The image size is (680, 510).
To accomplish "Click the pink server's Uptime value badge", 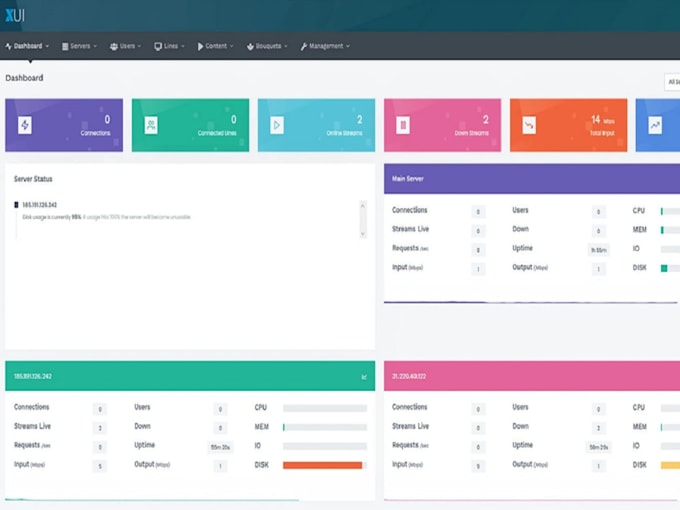I will pyautogui.click(x=598, y=447).
